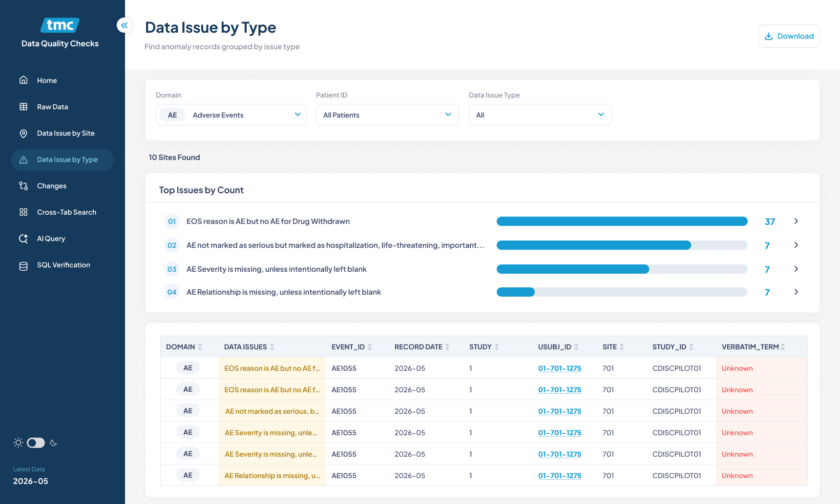Screen dimensions: 840x504
Task: Click the AE badge in Domain dropdown
Action: pyautogui.click(x=172, y=115)
